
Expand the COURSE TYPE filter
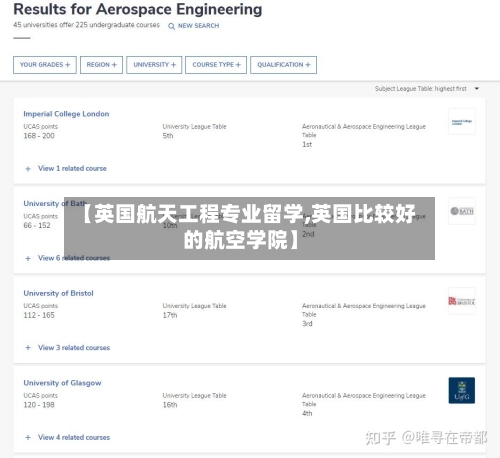[x=216, y=65]
